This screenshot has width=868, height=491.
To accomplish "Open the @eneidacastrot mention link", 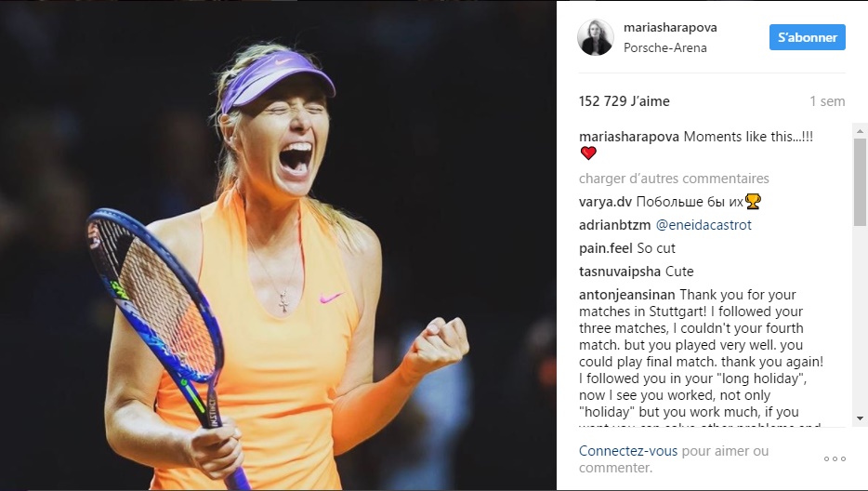I will pos(703,225).
